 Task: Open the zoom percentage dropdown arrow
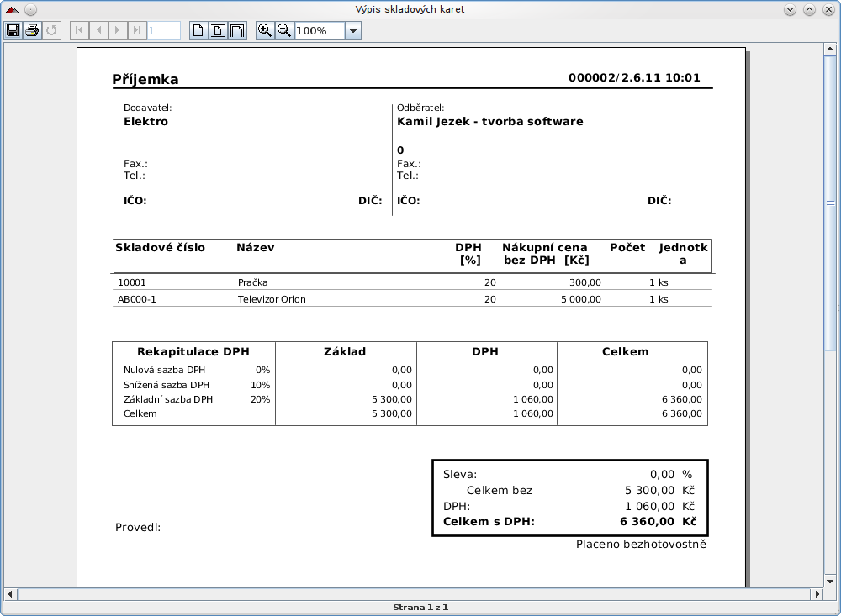pyautogui.click(x=353, y=31)
